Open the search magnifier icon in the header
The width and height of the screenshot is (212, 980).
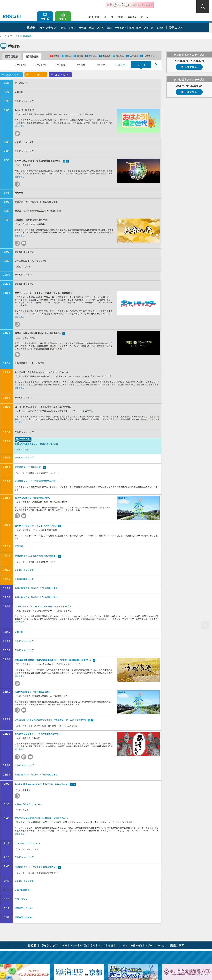click(x=203, y=7)
